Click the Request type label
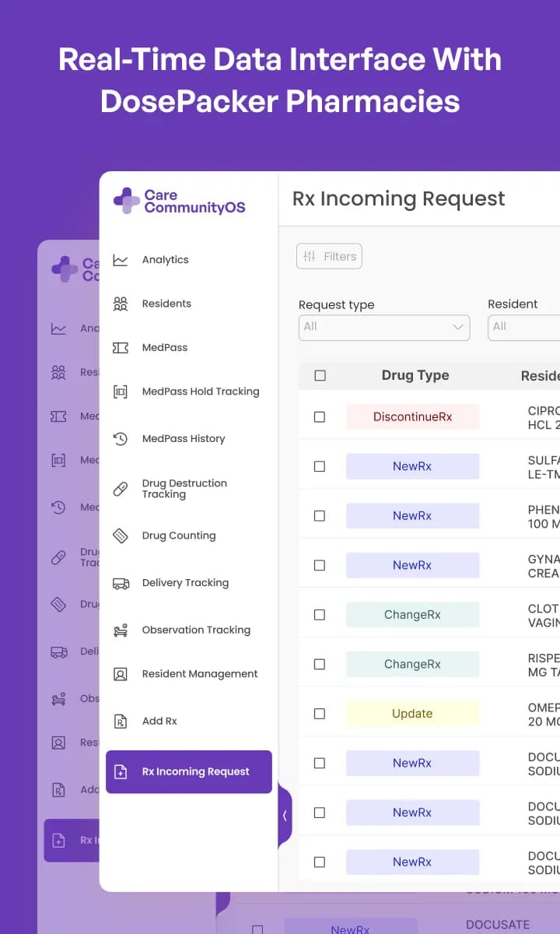 (x=337, y=305)
